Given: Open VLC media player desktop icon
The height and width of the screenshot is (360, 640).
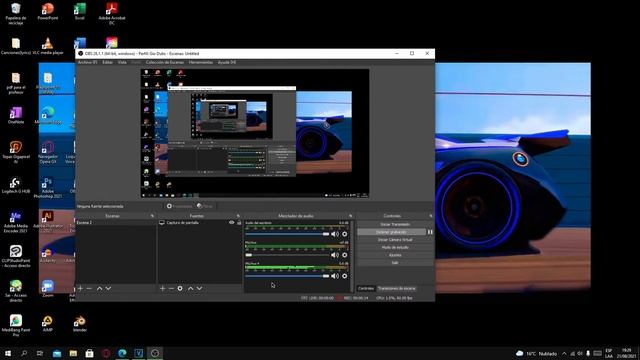Looking at the screenshot, I should point(47,47).
